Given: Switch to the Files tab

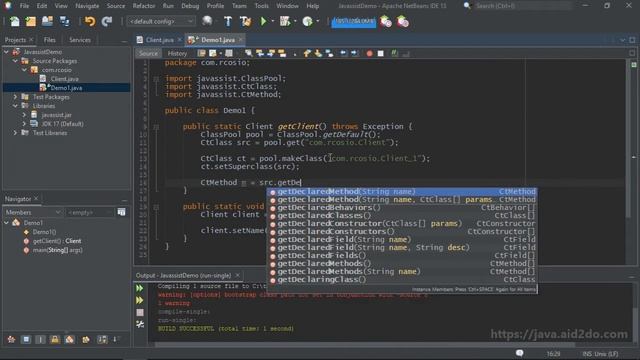Looking at the screenshot, I should tap(49, 40).
